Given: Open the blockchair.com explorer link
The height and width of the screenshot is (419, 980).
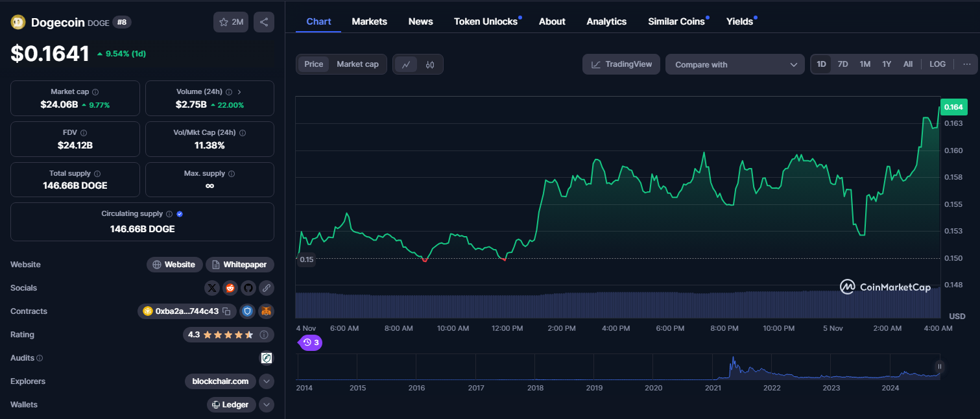Looking at the screenshot, I should tap(221, 381).
